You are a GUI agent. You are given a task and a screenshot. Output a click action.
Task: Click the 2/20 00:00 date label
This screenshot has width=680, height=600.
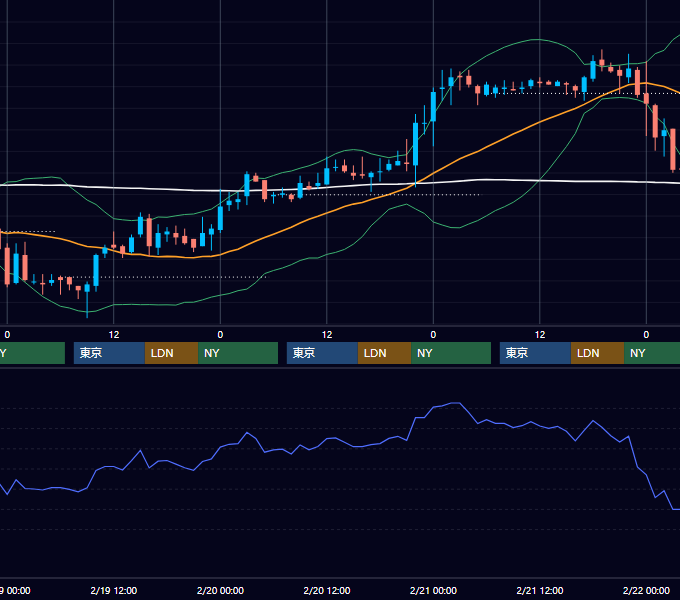220,590
